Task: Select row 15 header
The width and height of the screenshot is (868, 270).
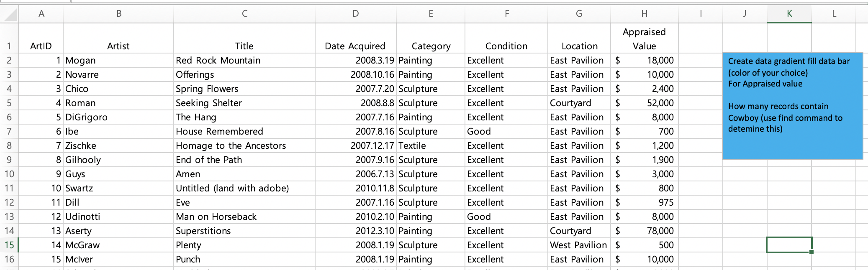Action: [x=9, y=245]
